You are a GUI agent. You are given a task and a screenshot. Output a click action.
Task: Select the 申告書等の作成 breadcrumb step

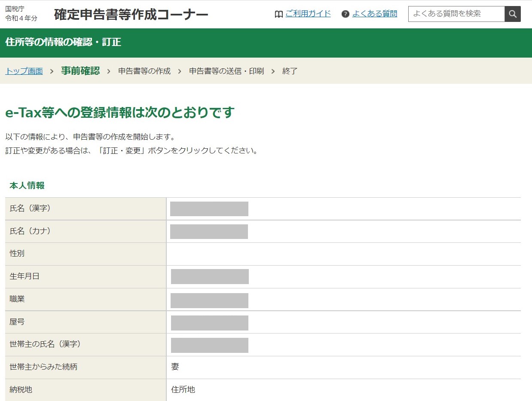point(144,71)
